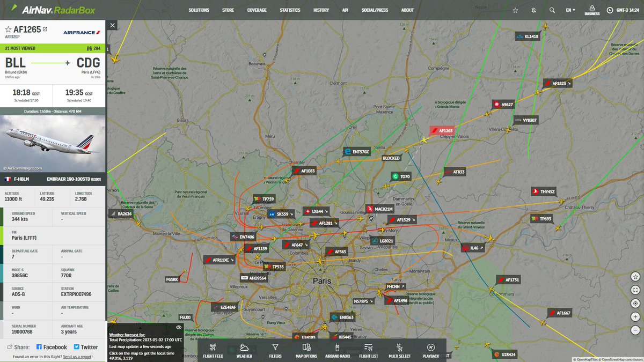This screenshot has height=362, width=644.
Task: Open the EN language dropdown
Action: pos(570,10)
